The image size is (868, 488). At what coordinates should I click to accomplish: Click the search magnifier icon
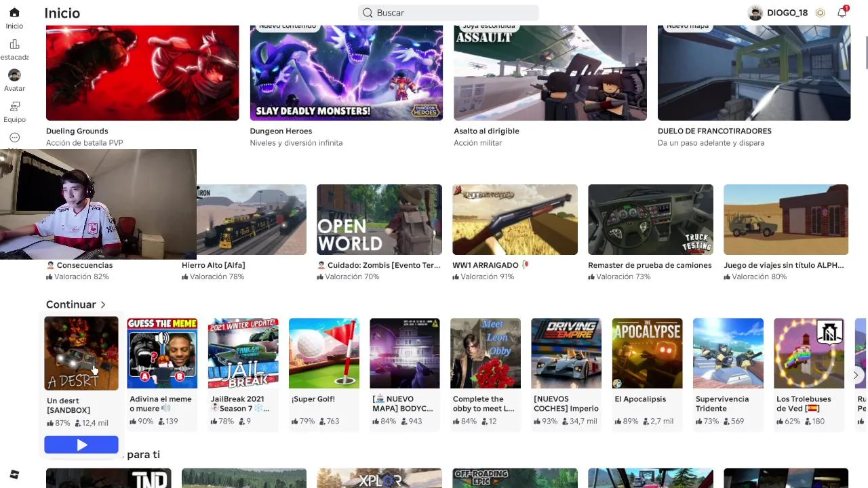368,13
